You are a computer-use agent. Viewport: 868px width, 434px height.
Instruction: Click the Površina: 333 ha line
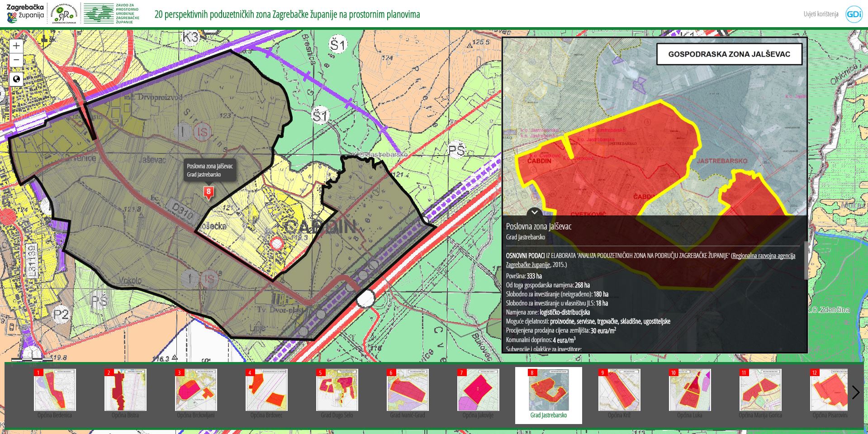coord(524,276)
